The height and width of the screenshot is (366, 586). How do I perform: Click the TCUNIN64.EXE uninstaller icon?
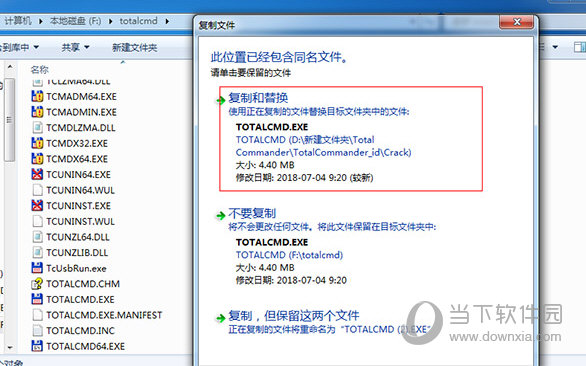(x=37, y=174)
